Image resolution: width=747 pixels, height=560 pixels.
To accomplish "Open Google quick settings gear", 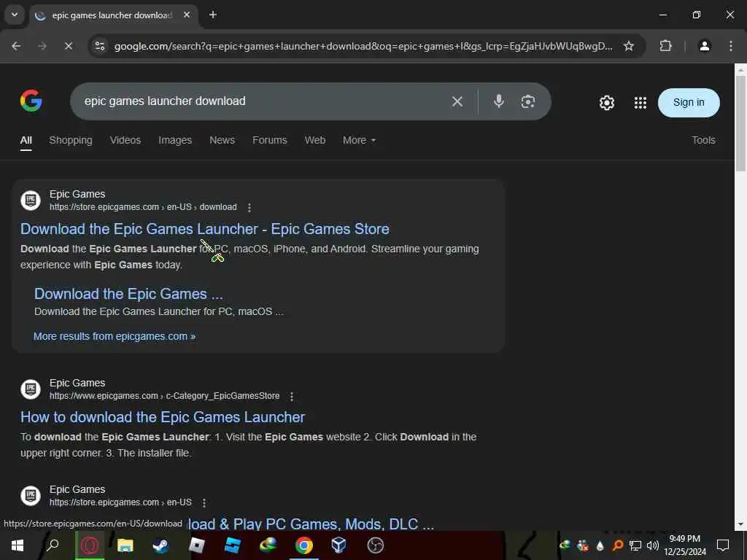I will (x=606, y=103).
